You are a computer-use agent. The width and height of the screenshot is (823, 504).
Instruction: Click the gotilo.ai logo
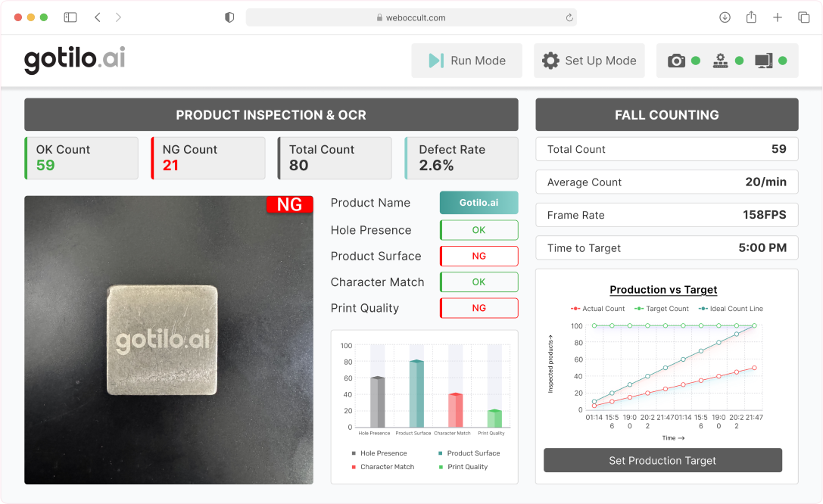[x=74, y=60]
